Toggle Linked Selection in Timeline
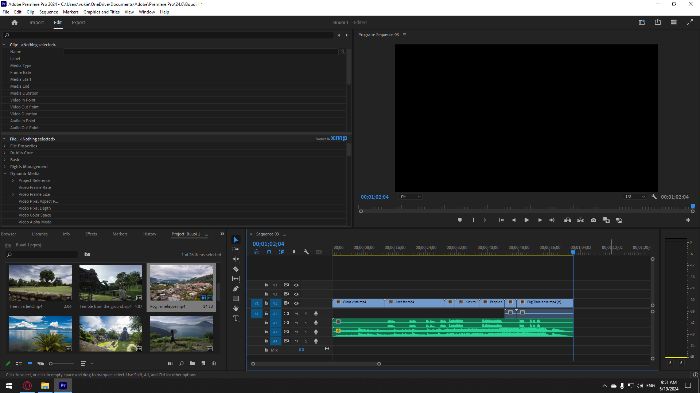This screenshot has height=393, width=700. point(281,252)
